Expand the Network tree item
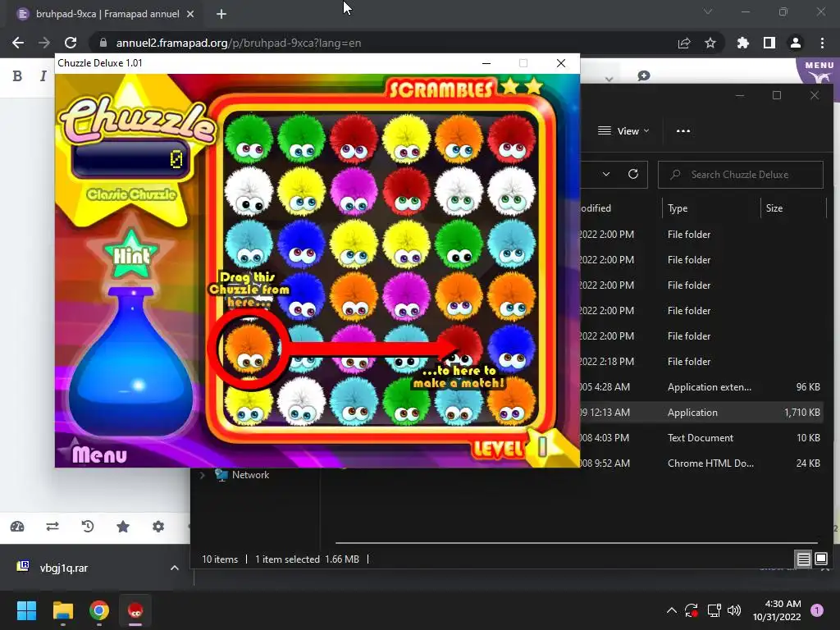 [203, 475]
